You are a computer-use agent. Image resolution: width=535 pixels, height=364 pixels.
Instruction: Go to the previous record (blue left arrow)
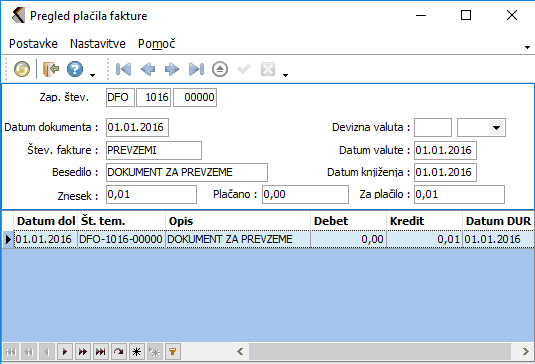pos(148,69)
